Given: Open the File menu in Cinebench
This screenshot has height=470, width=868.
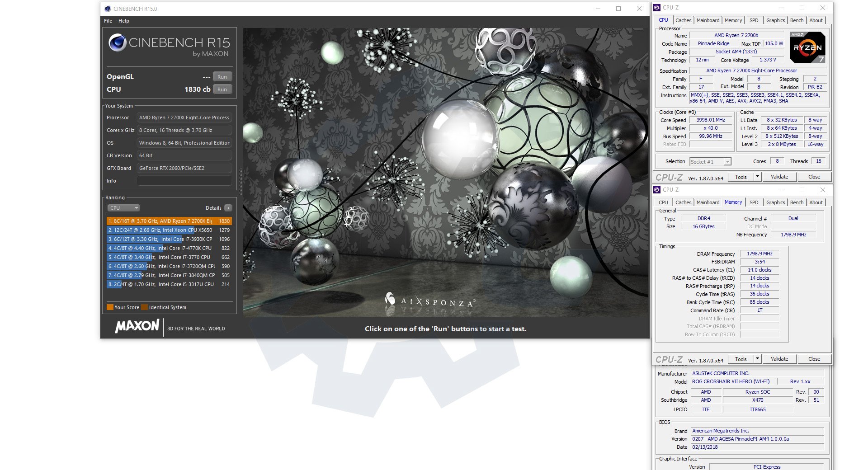Looking at the screenshot, I should (108, 21).
